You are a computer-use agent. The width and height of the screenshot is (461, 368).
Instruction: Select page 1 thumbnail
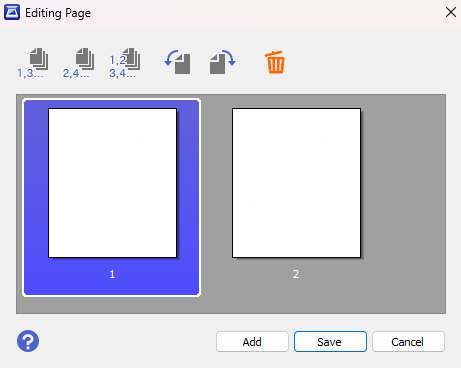[112, 183]
